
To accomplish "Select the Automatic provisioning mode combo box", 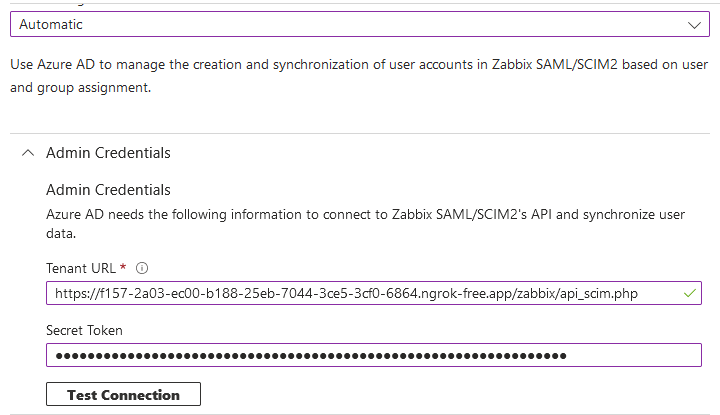I will click(360, 24).
